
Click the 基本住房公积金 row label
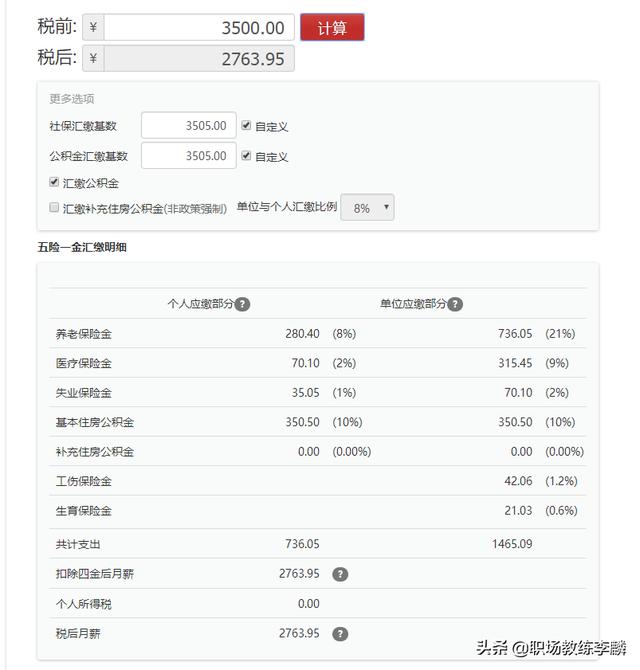click(x=95, y=422)
